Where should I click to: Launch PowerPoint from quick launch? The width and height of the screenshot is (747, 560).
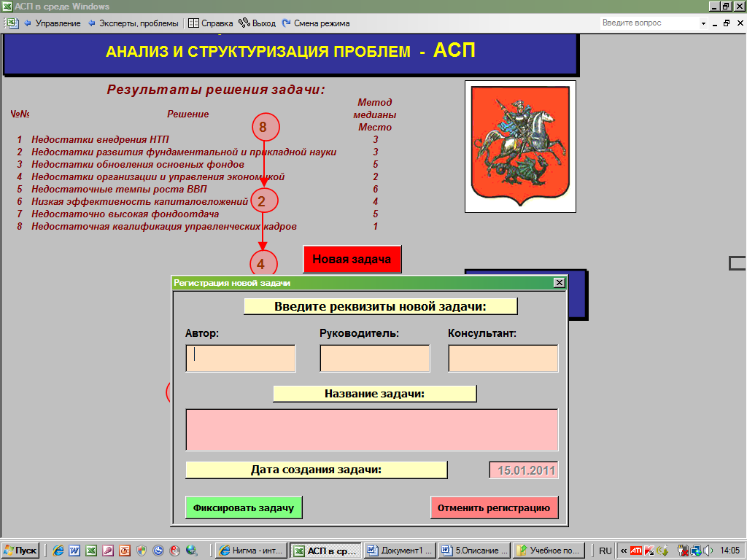tap(125, 551)
